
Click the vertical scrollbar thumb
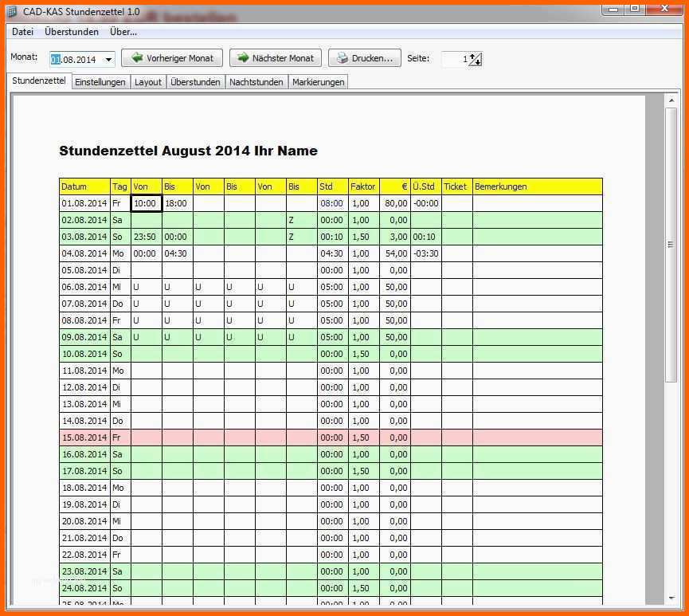point(671,244)
